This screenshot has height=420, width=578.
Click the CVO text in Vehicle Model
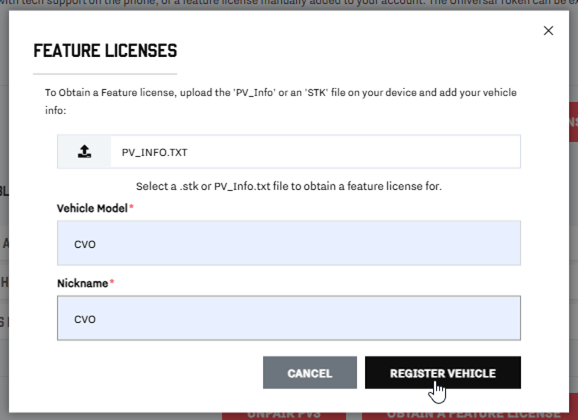coord(85,244)
